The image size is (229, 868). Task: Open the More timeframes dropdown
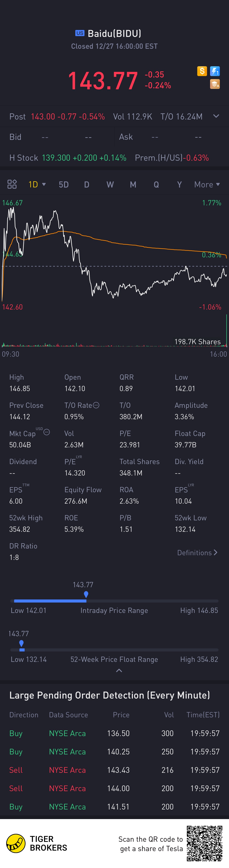[207, 184]
